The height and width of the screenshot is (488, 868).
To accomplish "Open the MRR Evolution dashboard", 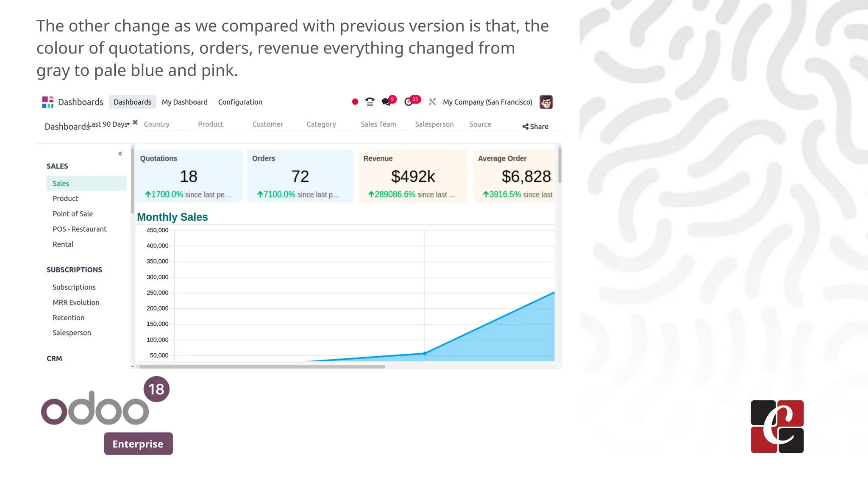I will point(76,302).
